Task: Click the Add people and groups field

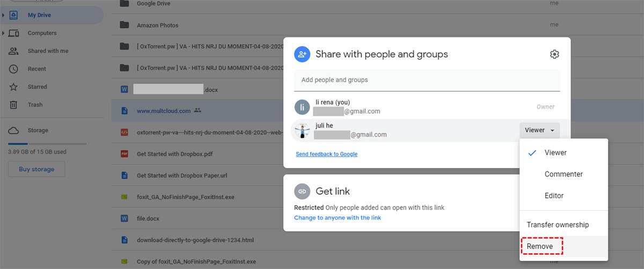Action: [x=427, y=80]
